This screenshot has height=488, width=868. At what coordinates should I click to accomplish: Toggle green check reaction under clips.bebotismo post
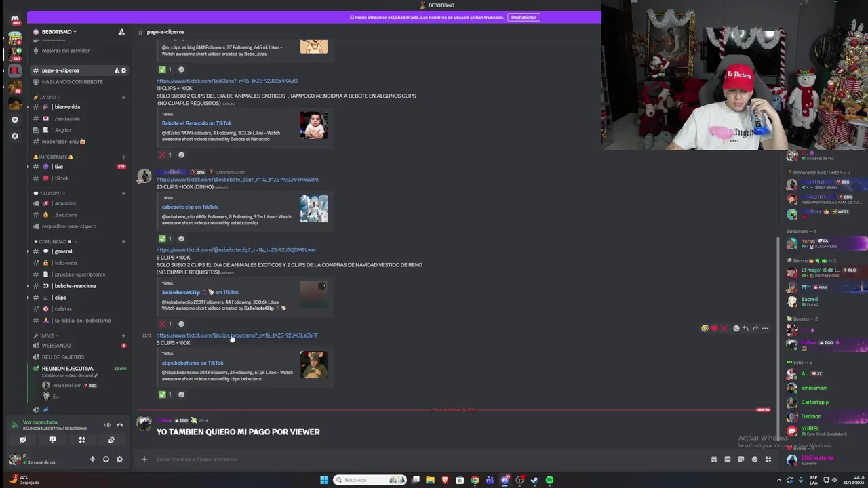165,394
